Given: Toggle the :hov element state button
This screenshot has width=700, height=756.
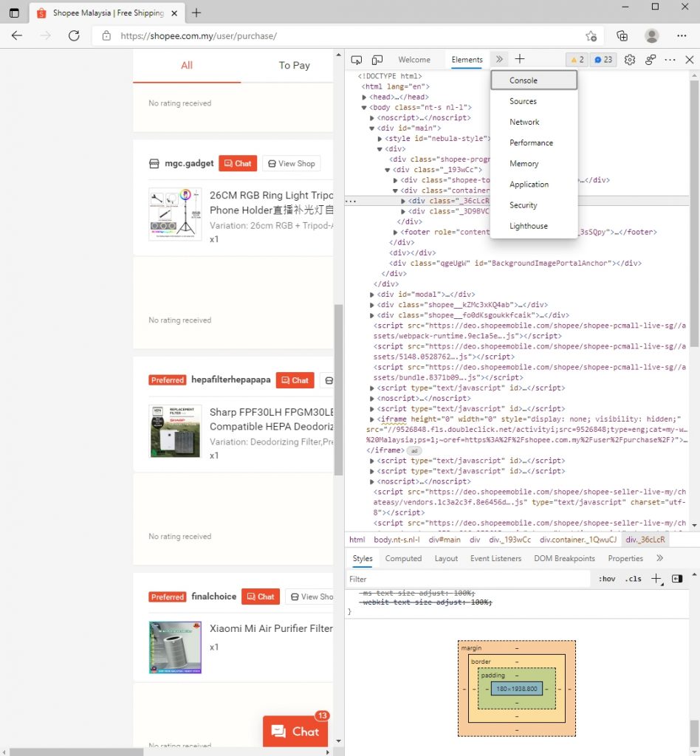Looking at the screenshot, I should 607,580.
